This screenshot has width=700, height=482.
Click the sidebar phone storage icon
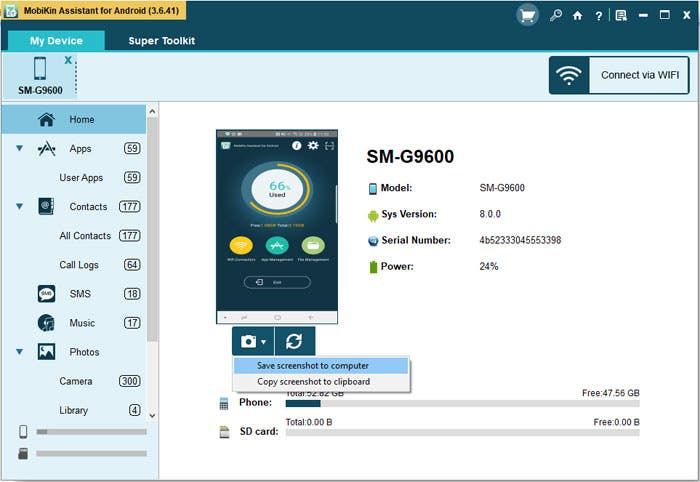(23, 432)
